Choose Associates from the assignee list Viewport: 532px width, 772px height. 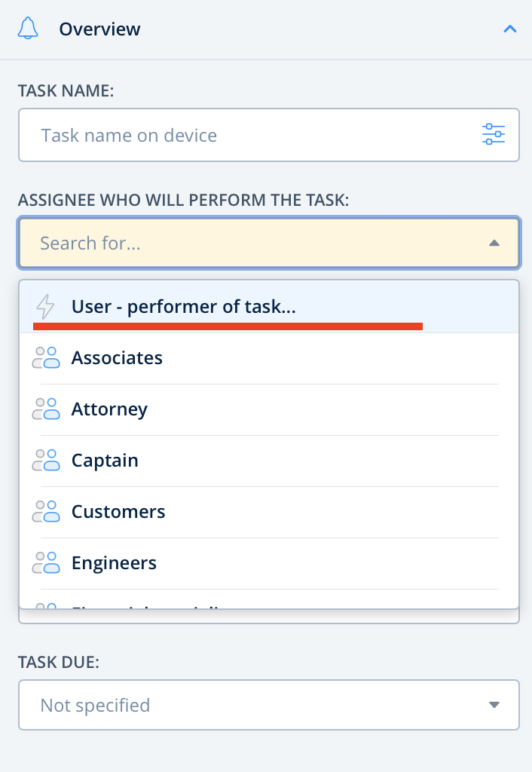click(x=117, y=358)
